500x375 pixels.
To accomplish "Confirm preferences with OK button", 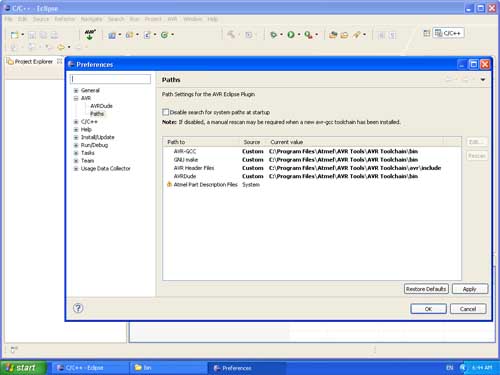I will coord(428,309).
